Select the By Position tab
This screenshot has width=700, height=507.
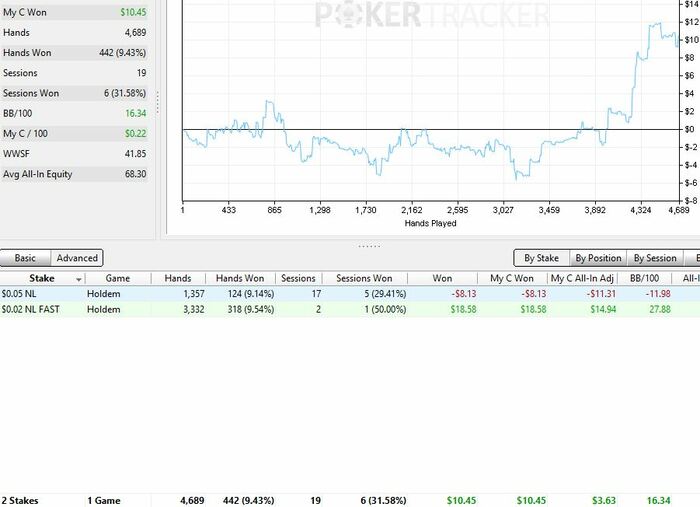(x=598, y=258)
